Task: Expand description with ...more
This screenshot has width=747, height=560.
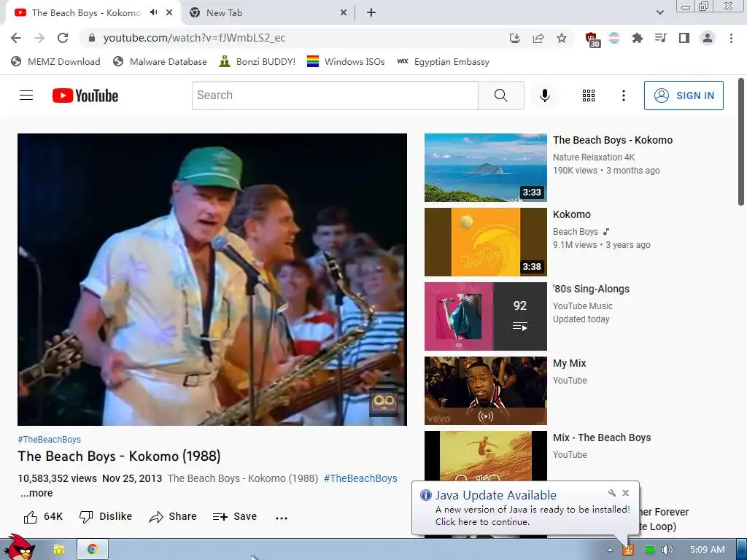Action: click(x=36, y=494)
